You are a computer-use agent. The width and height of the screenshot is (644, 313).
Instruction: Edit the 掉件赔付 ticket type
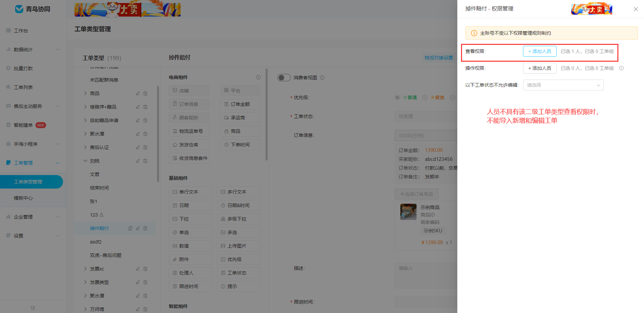point(138,228)
